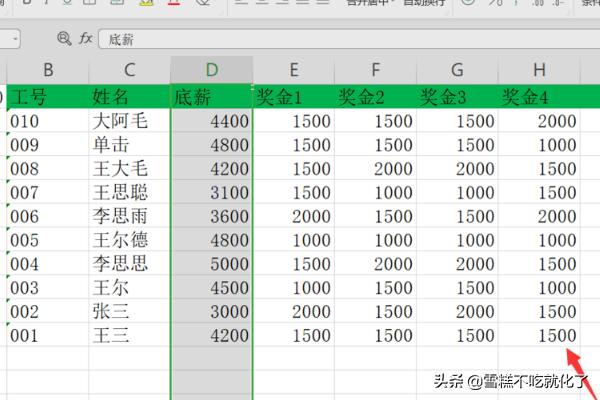
Task: Select the 底薪 header cell
Action: pyautogui.click(x=211, y=97)
